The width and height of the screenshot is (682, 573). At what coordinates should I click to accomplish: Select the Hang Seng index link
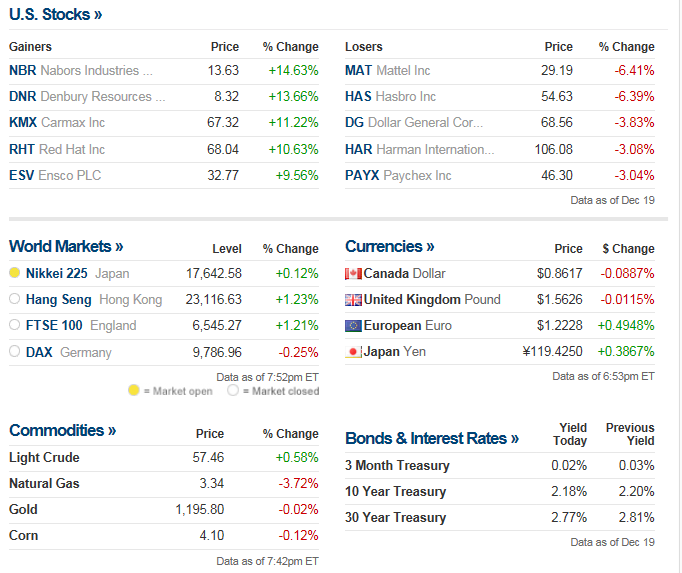tap(59, 300)
